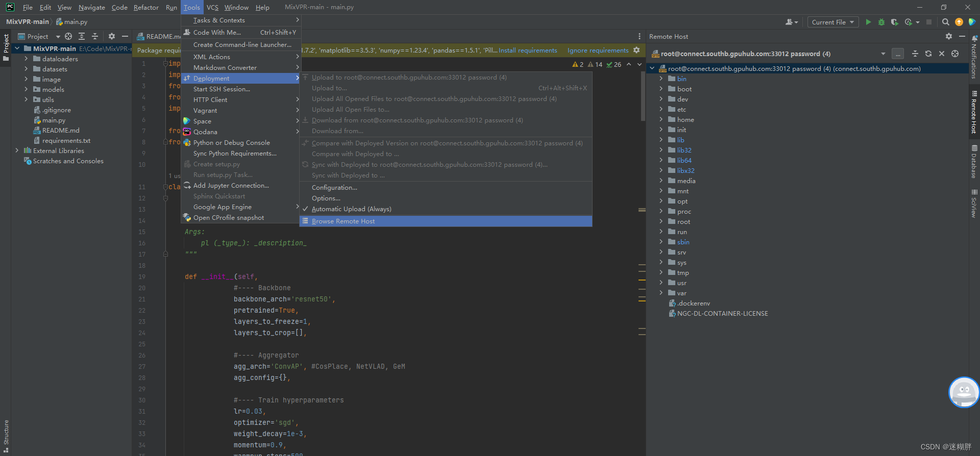Screen dimensions: 980x456
Task: Expand External Libraries node
Action: 17,150
